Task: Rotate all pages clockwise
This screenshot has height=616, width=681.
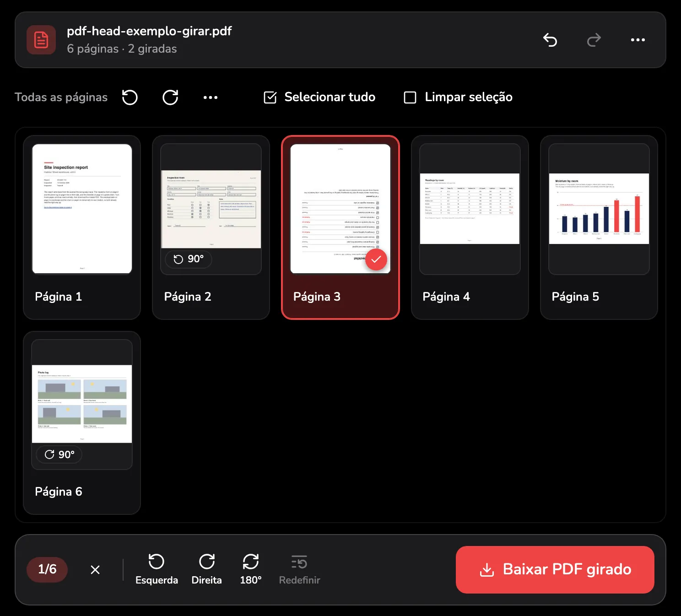Action: click(x=170, y=97)
